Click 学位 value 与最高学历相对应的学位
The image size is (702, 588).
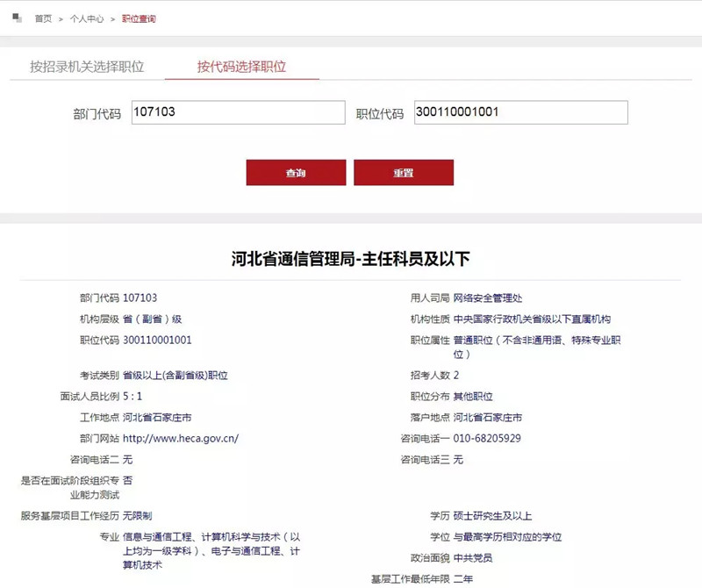click(x=507, y=537)
